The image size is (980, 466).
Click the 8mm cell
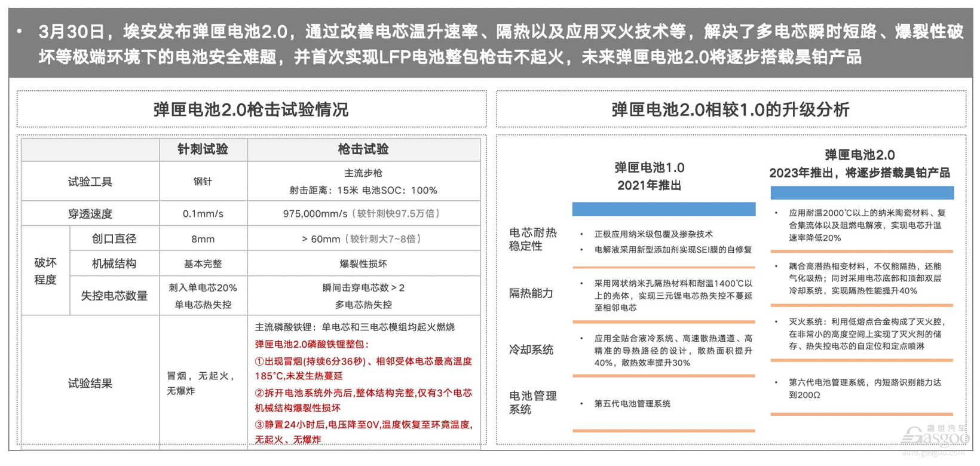203,239
